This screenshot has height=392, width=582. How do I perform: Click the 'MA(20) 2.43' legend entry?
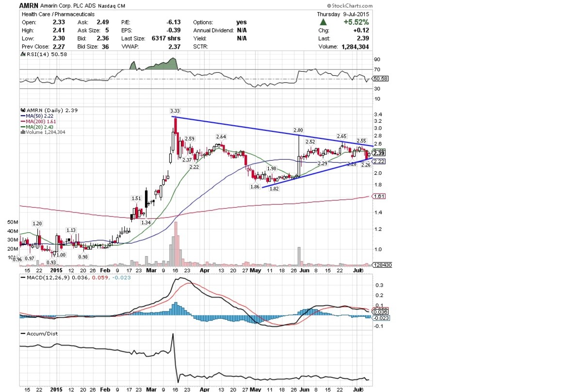pos(37,127)
